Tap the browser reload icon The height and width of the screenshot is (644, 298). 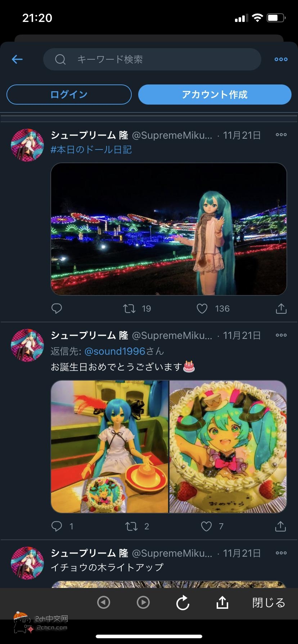(x=183, y=603)
